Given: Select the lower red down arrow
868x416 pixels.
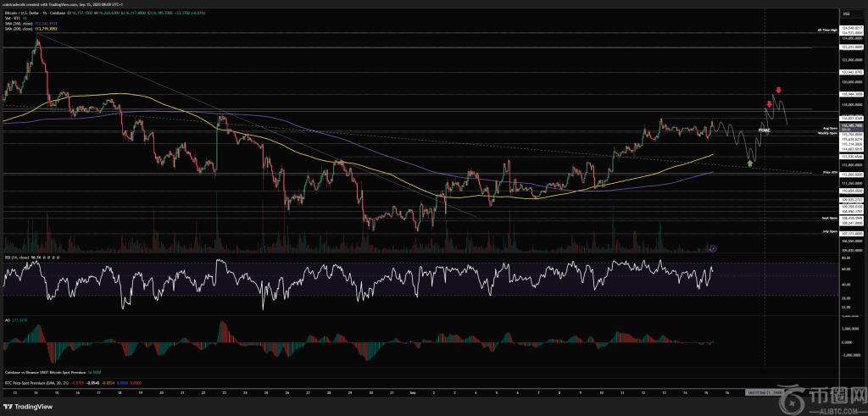Looking at the screenshot, I should 769,104.
